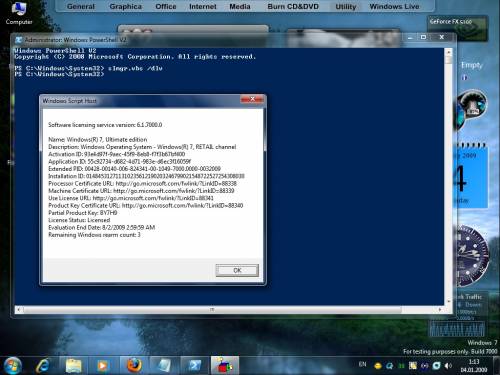Open the Windows Start orb
The image size is (500, 375).
(x=12, y=365)
